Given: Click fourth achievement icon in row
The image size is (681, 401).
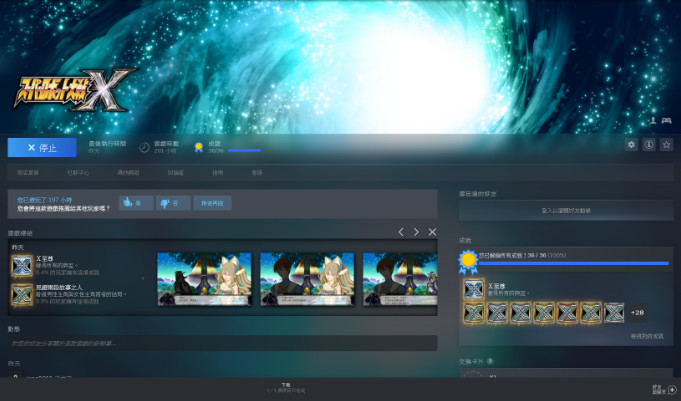Looking at the screenshot, I should 544,313.
